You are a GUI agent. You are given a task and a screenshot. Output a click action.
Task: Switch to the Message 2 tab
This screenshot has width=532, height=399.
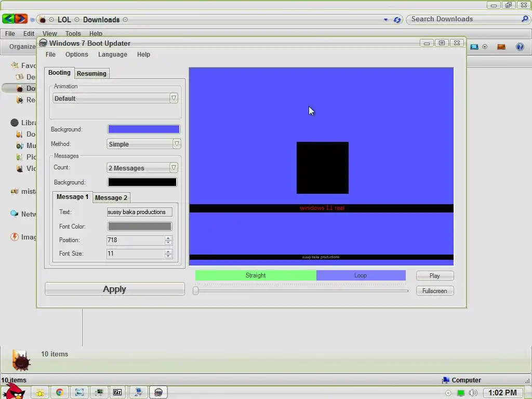tap(111, 198)
